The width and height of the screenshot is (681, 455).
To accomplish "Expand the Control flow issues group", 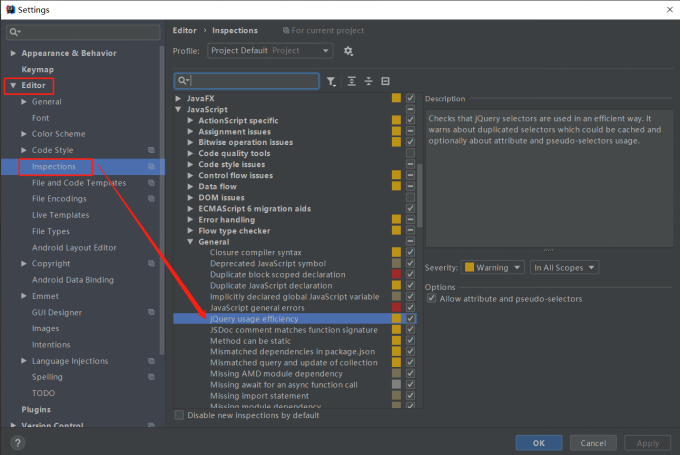I will point(190,175).
